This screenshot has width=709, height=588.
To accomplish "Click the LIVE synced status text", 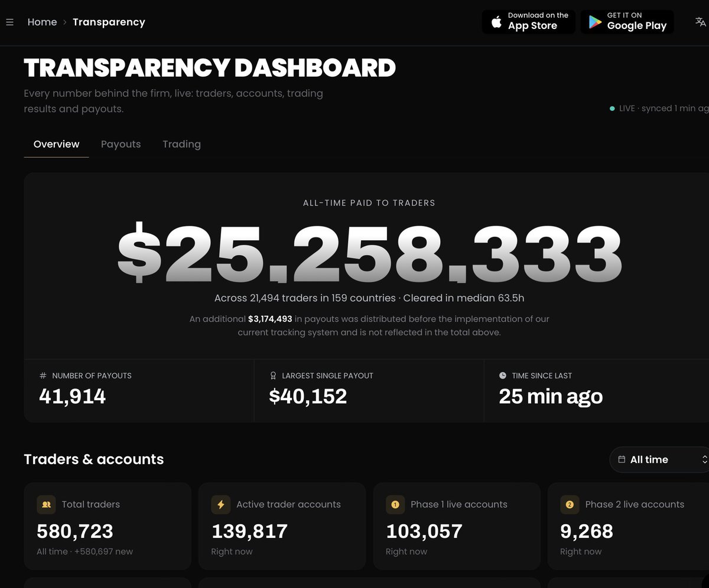I will click(664, 109).
